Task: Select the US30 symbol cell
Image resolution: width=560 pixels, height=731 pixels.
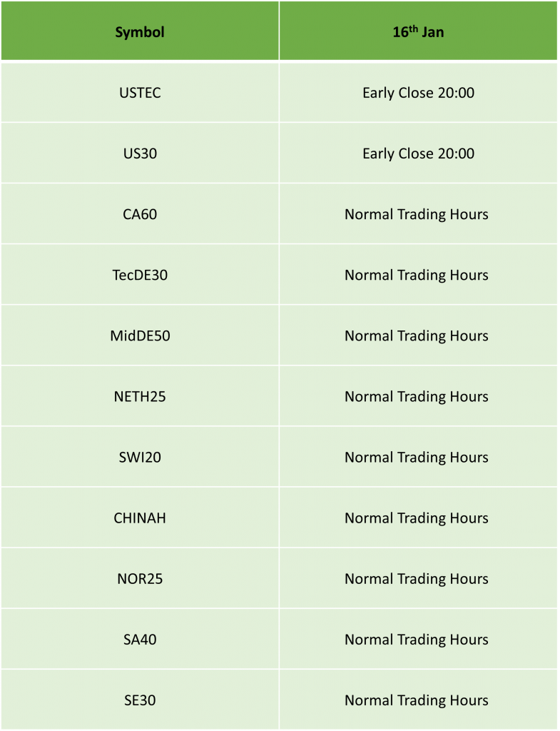Action: (x=140, y=153)
